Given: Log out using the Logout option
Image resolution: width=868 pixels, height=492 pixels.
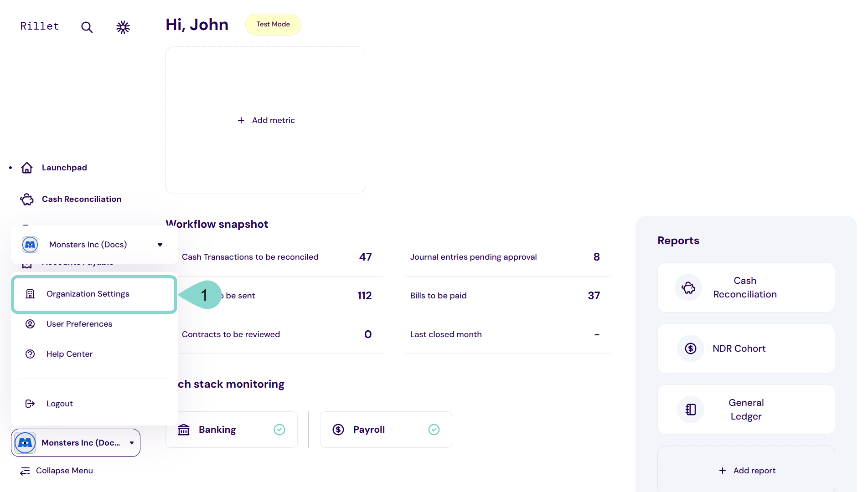Looking at the screenshot, I should coord(59,404).
